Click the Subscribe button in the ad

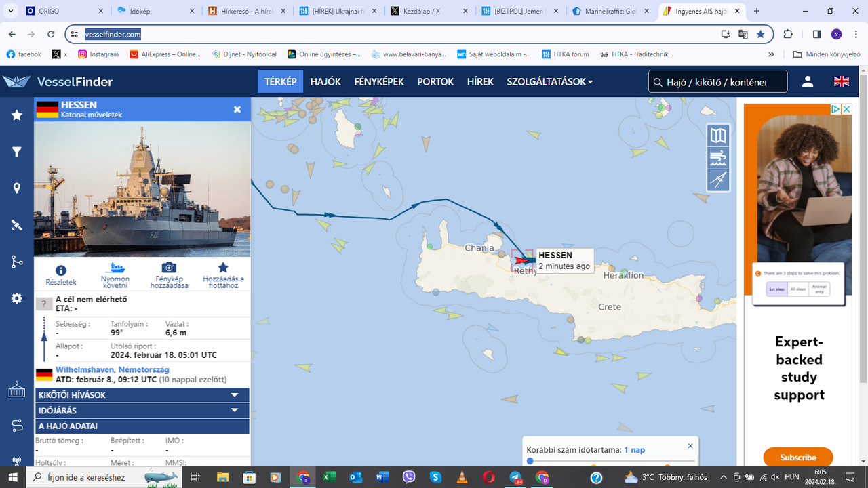click(798, 457)
